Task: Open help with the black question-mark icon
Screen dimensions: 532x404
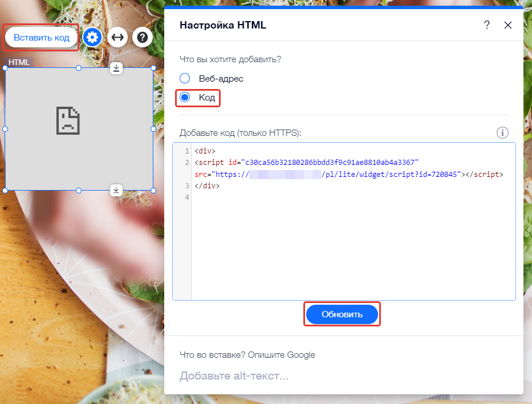Action: click(142, 37)
